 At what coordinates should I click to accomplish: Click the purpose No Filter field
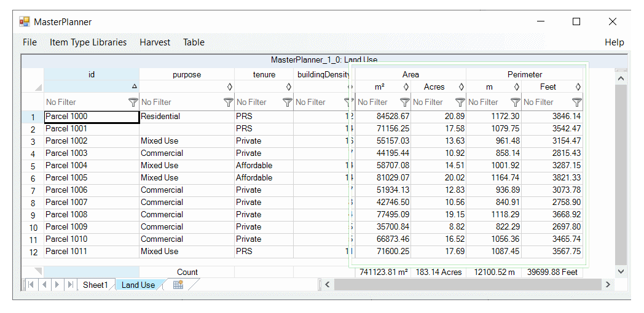187,102
